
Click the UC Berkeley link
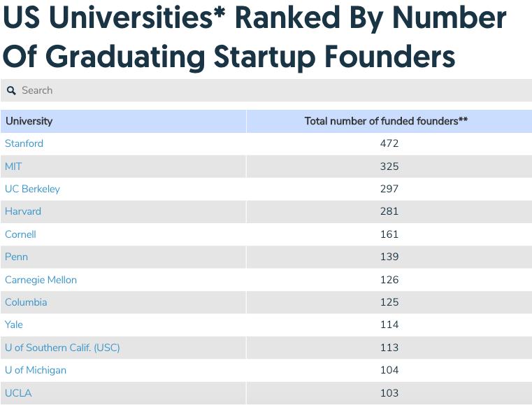[x=32, y=189]
